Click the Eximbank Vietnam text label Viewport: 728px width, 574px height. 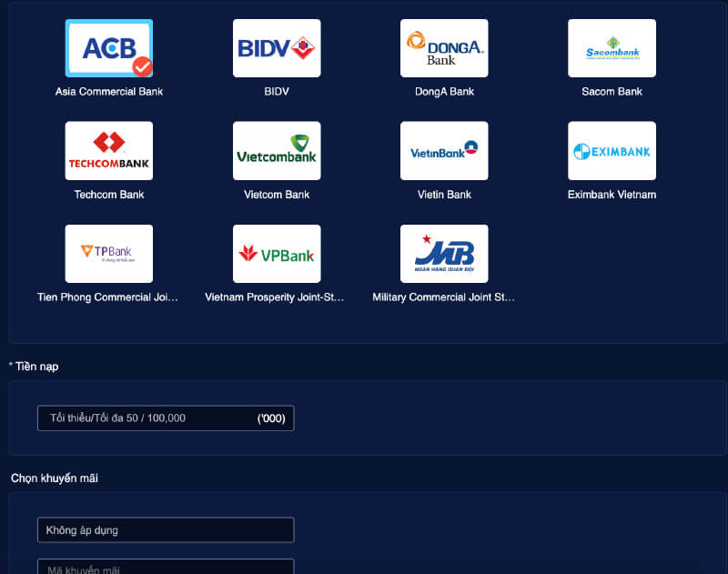(x=612, y=195)
